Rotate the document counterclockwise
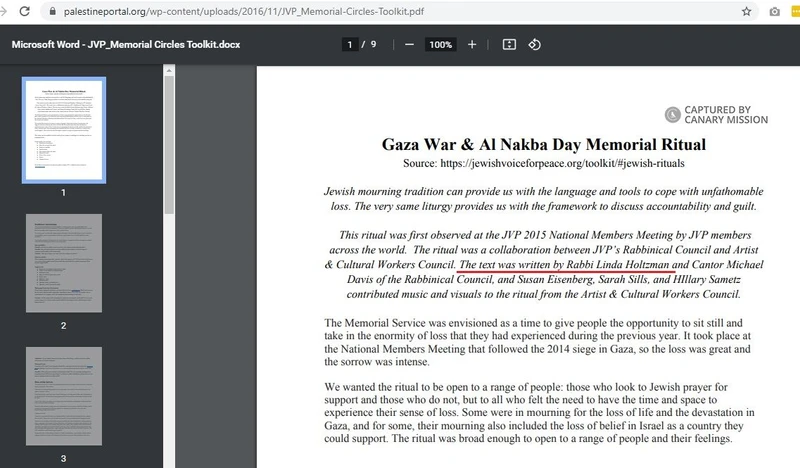 pyautogui.click(x=534, y=44)
